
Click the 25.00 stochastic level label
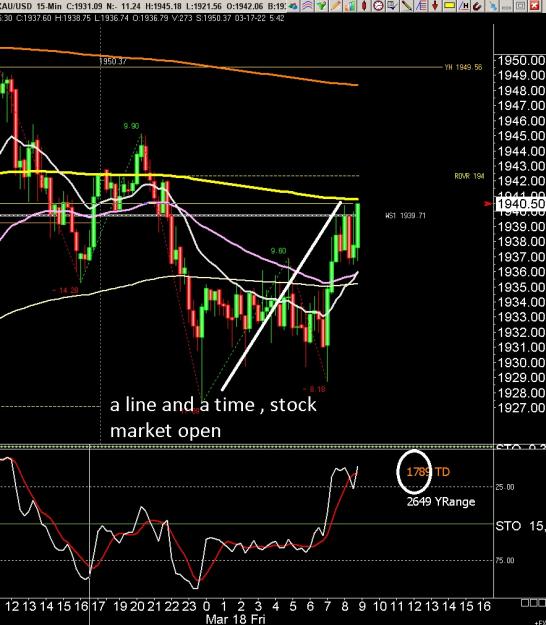pyautogui.click(x=505, y=487)
